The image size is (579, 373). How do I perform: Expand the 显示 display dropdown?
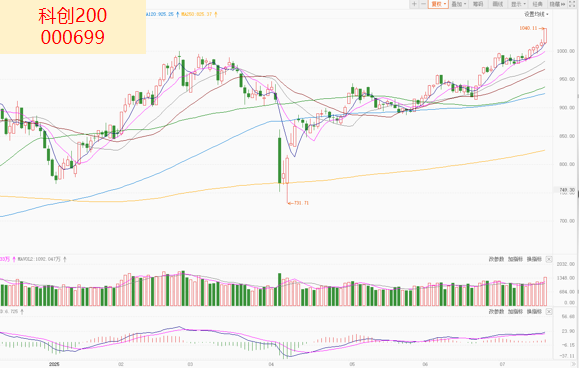[518, 4]
